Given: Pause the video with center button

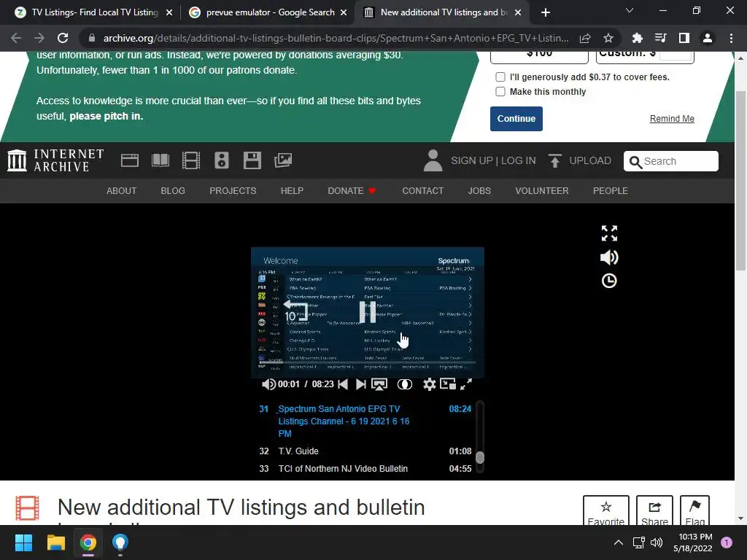Looking at the screenshot, I should coord(368,312).
